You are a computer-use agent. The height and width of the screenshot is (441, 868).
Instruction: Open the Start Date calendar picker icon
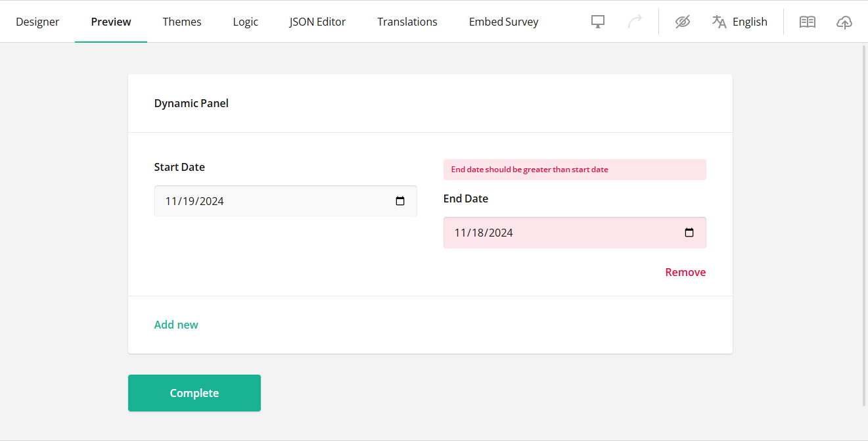pyautogui.click(x=400, y=201)
